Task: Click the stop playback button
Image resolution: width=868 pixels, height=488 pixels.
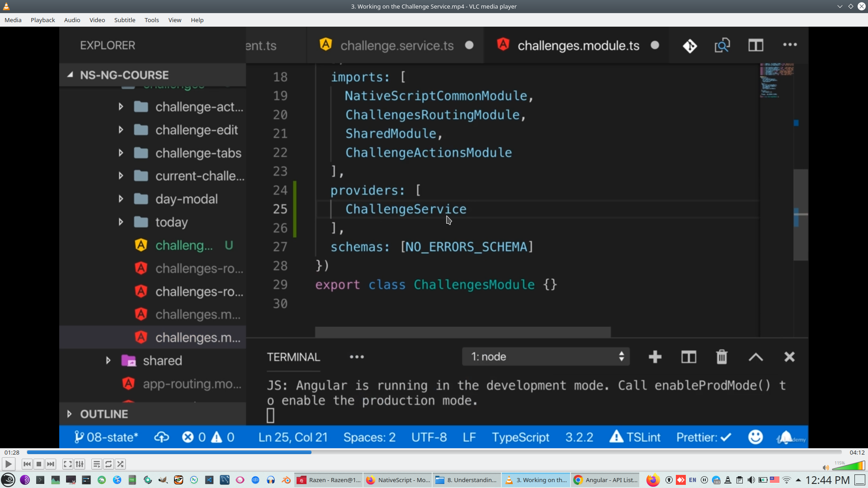Action: pyautogui.click(x=39, y=464)
